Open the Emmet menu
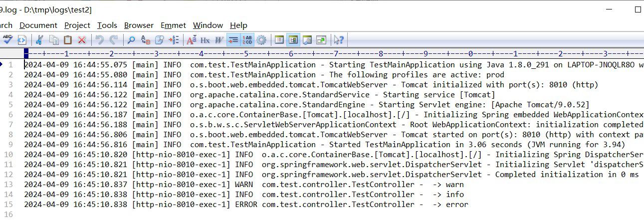Screen dimensions: 644x220 coord(173,25)
